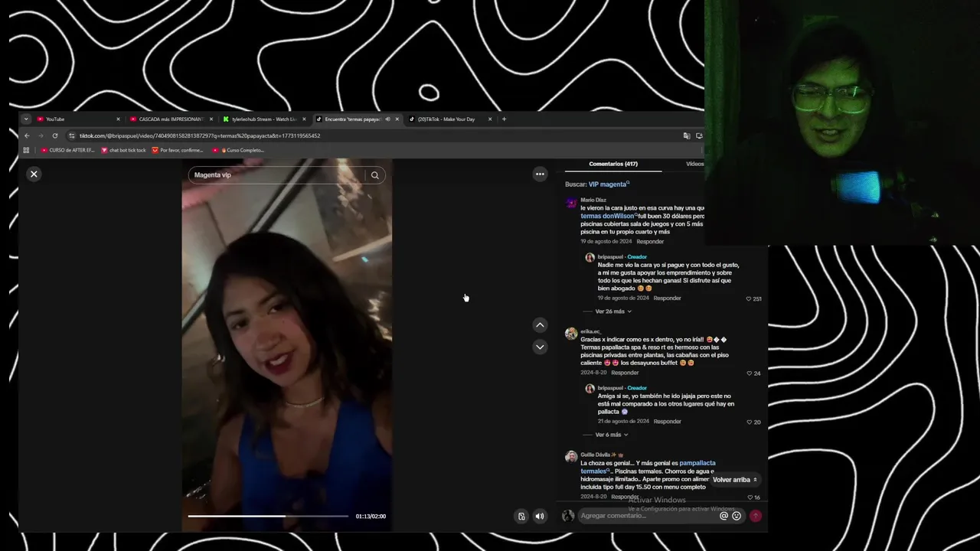The height and width of the screenshot is (551, 980).
Task: Click Volver arriba button
Action: point(735,480)
